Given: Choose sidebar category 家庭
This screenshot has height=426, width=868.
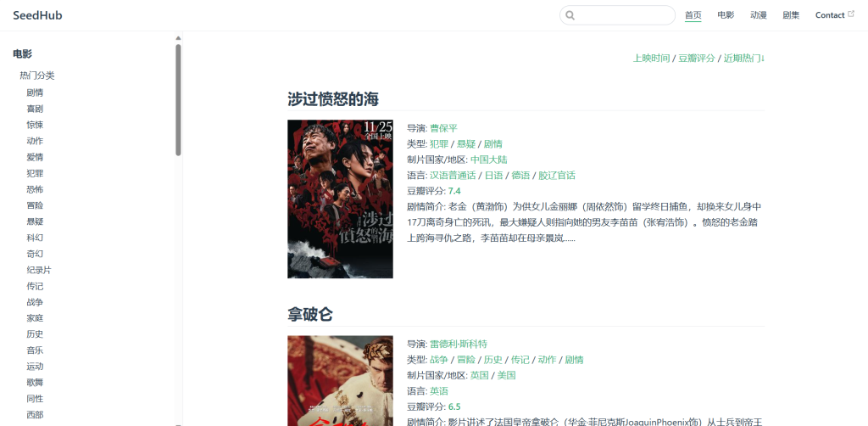Looking at the screenshot, I should pos(35,318).
